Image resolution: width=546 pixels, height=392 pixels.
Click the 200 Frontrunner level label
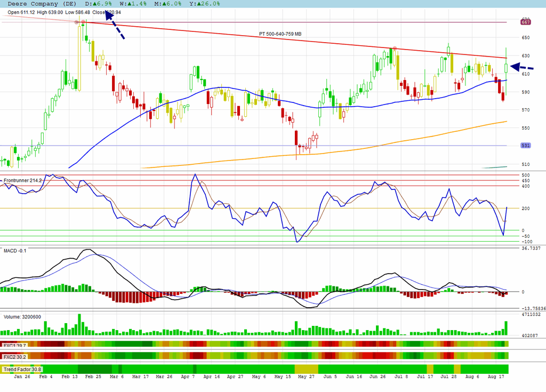(525, 209)
